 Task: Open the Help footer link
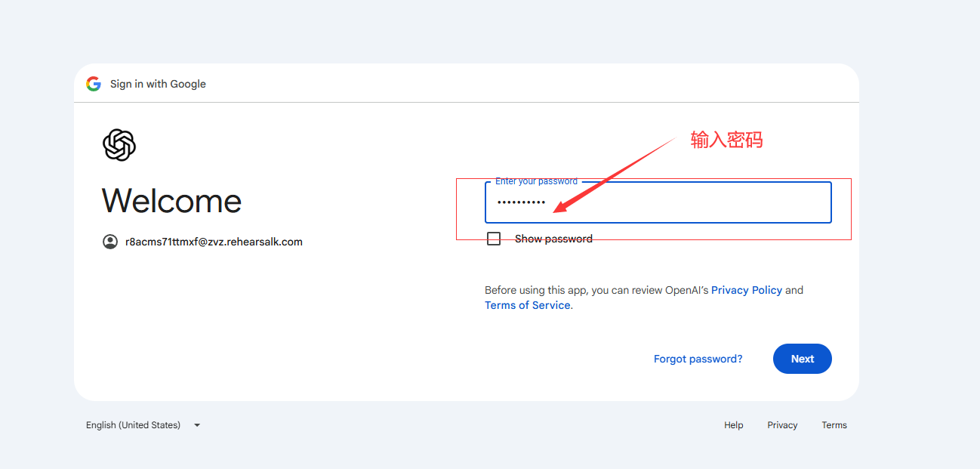point(734,425)
